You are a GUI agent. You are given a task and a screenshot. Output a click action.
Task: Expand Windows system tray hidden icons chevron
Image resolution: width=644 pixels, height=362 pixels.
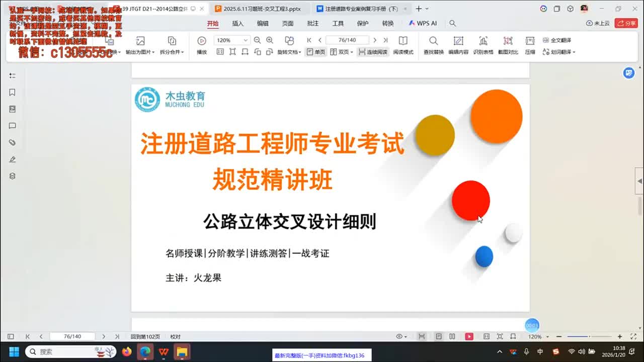pyautogui.click(x=500, y=351)
